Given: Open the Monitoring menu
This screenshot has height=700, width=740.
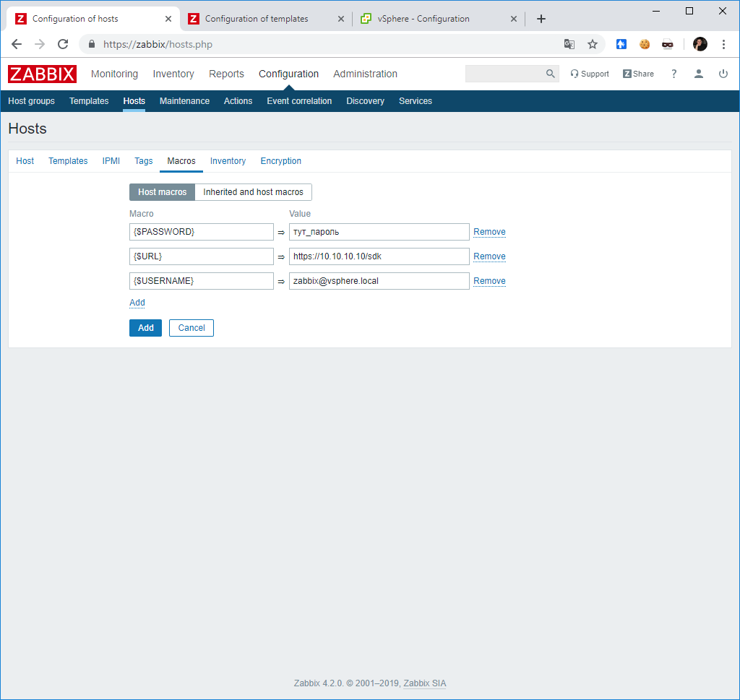Looking at the screenshot, I should 114,74.
